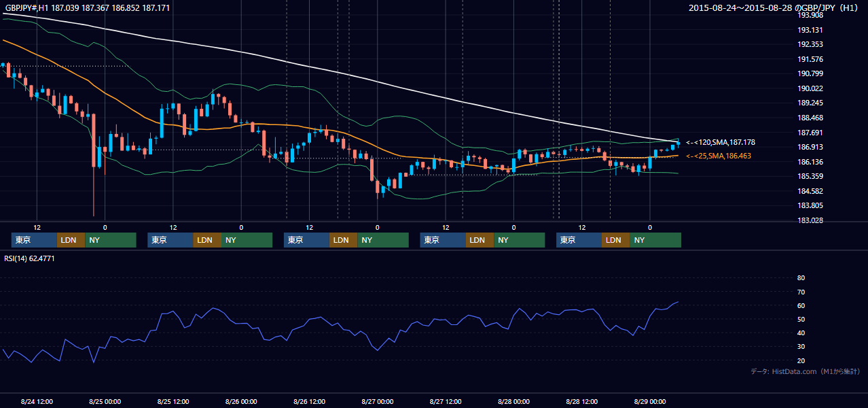This screenshot has height=408, width=868.
Task: Select the 25 SMA label reading 186.463
Action: pos(719,156)
